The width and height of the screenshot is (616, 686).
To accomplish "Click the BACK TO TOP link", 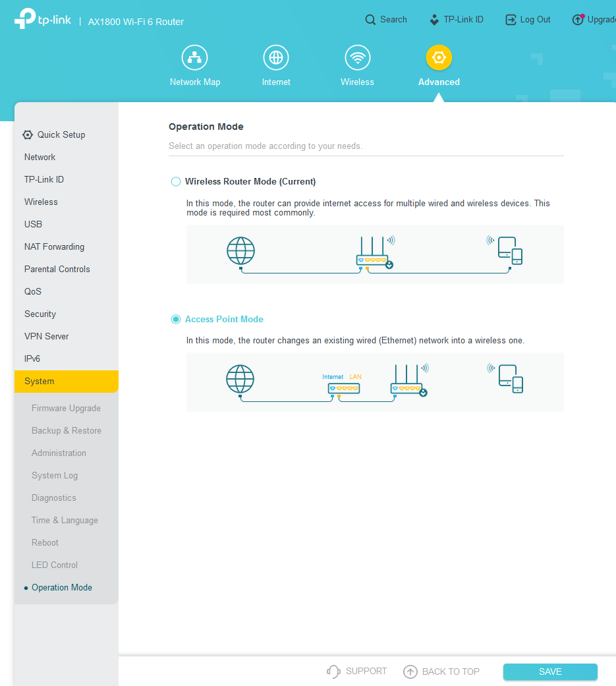I will pos(441,672).
